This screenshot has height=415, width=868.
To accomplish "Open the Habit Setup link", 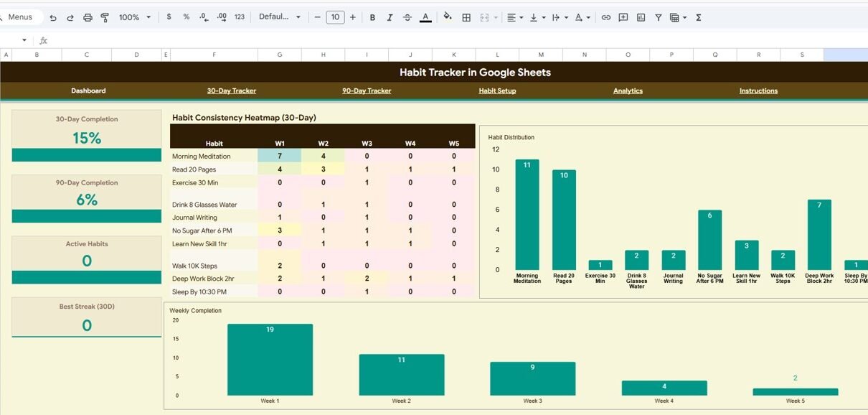I will coord(497,91).
